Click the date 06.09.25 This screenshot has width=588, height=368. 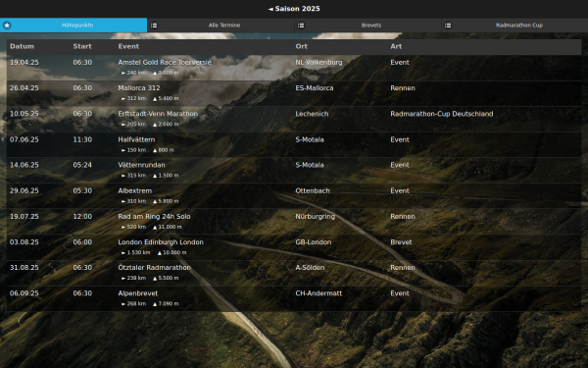(x=24, y=293)
